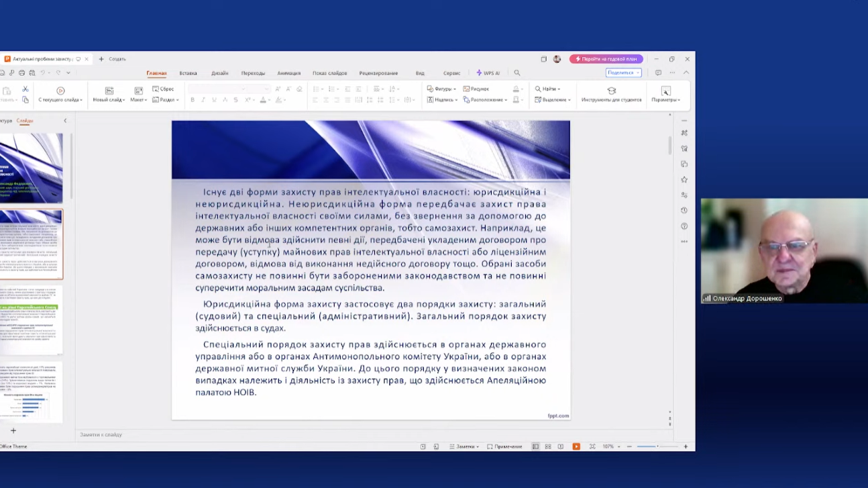Collapse the slide thumbnail panel

[x=65, y=121]
